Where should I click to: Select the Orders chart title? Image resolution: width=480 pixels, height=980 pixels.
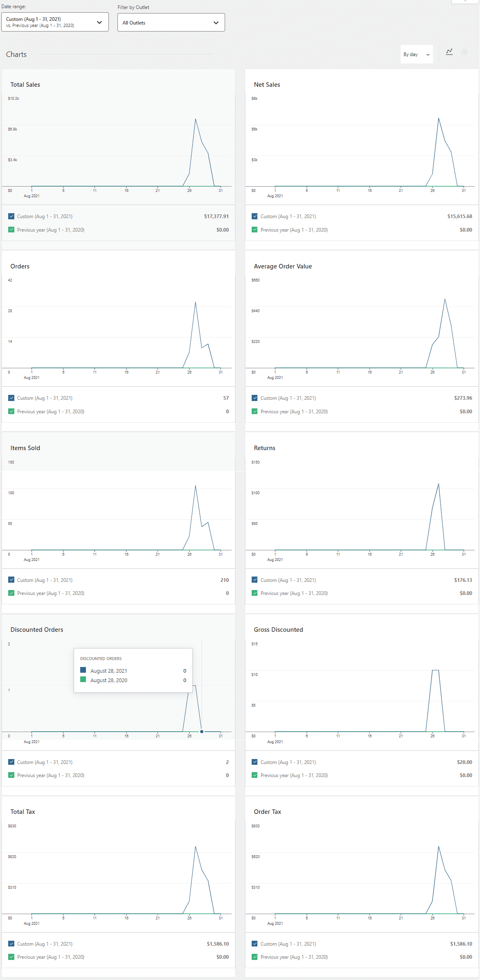(20, 266)
